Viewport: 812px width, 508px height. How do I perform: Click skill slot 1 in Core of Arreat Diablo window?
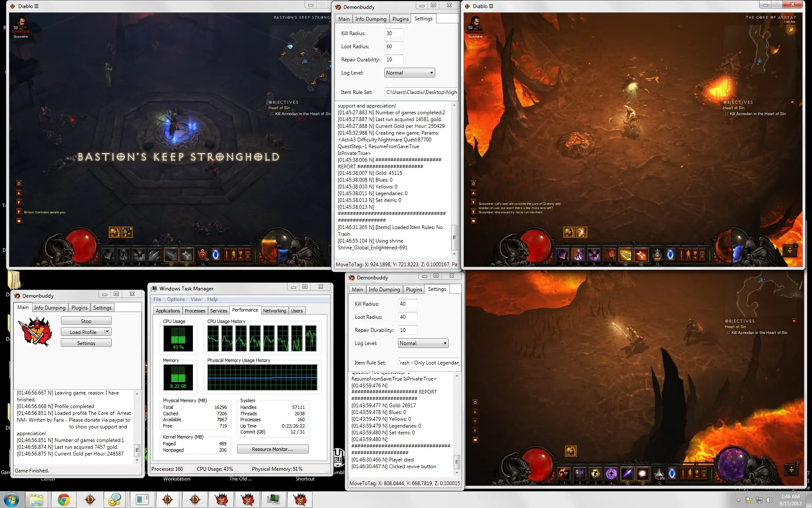click(x=562, y=254)
